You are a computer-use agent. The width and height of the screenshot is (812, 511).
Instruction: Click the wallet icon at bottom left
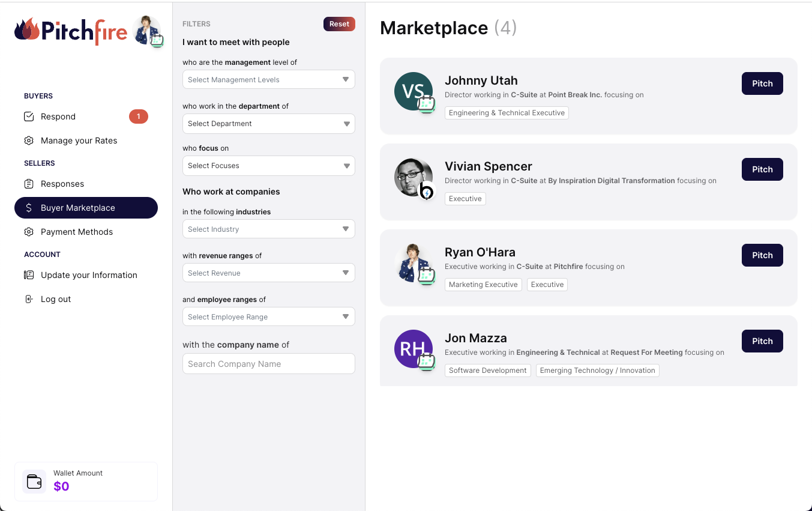point(34,482)
